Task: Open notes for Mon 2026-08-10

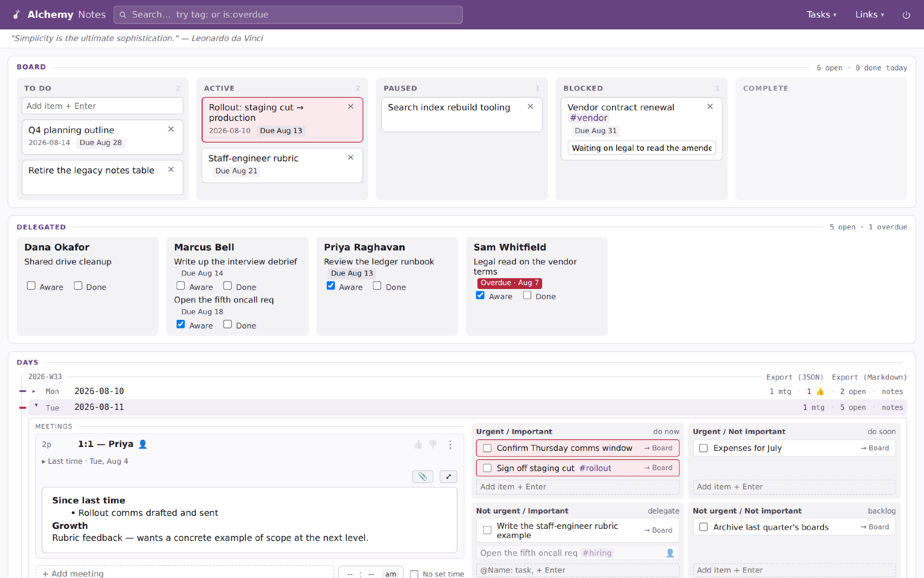Action: point(892,392)
